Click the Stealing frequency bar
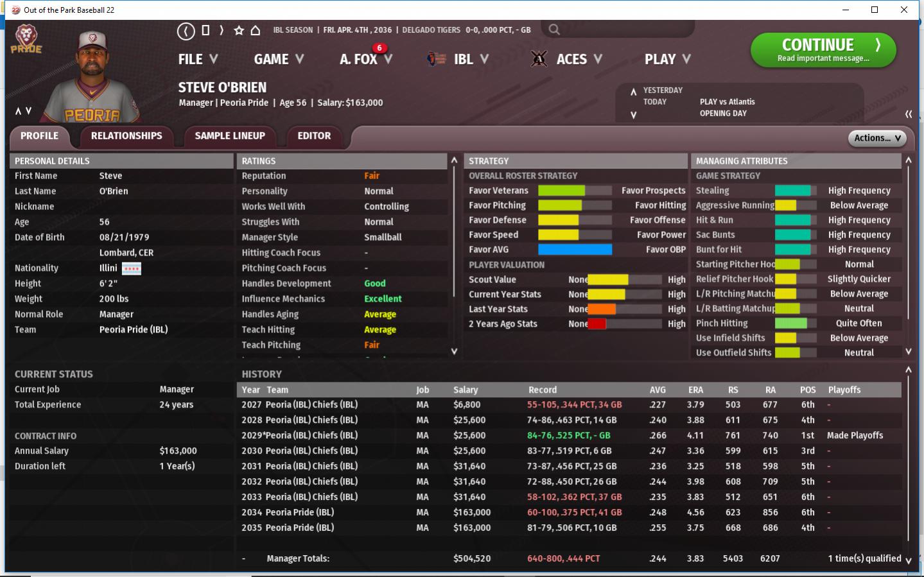 796,191
